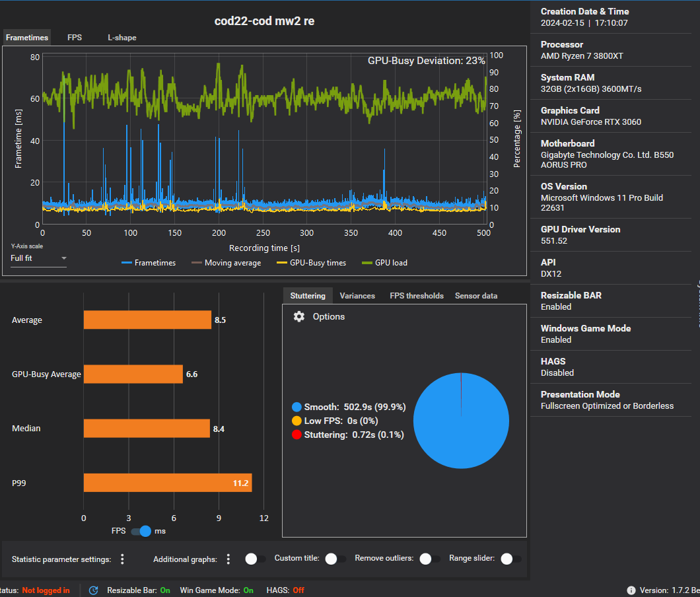
Task: Click the P99 bar in statistics chart
Action: coord(168,483)
